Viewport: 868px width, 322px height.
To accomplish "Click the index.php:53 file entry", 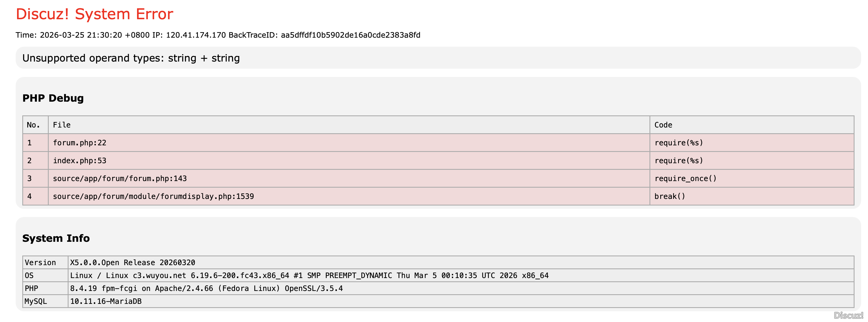I will [80, 160].
